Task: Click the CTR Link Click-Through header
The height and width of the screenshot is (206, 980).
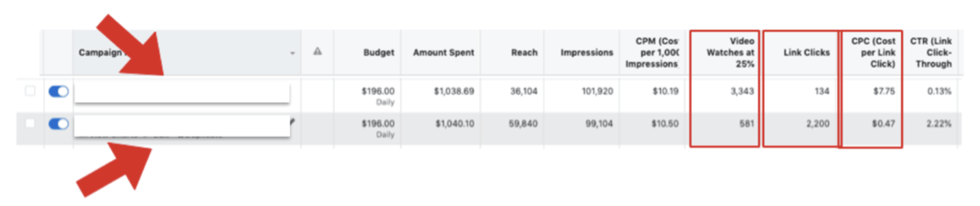Action: pyautogui.click(x=931, y=53)
